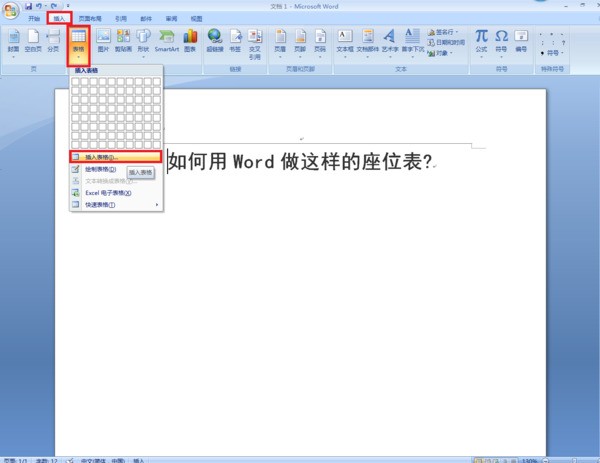
Task: Open quick parts (文档部件) menu
Action: click(368, 43)
